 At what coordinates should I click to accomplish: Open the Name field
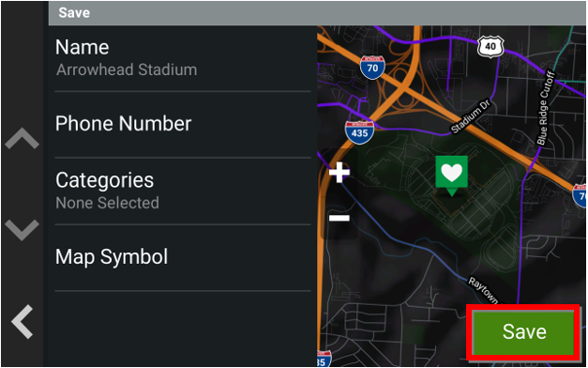point(183,58)
